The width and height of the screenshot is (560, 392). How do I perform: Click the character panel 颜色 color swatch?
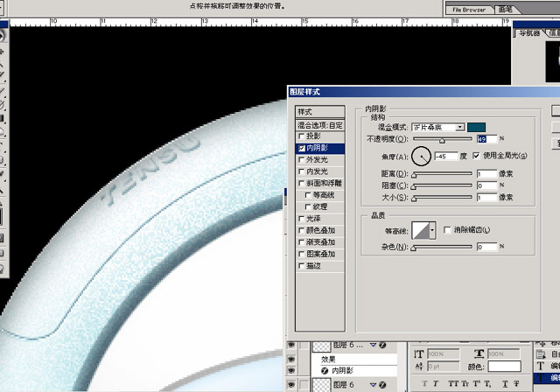pos(504,367)
